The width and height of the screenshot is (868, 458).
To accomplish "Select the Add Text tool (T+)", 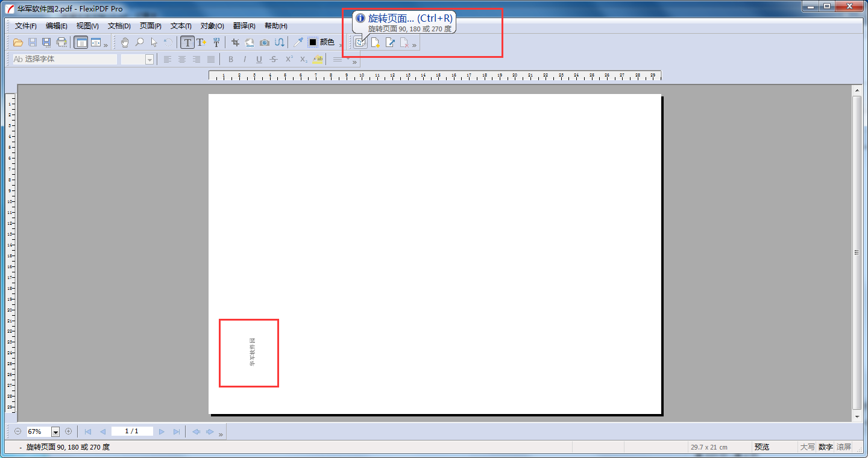I will 201,42.
